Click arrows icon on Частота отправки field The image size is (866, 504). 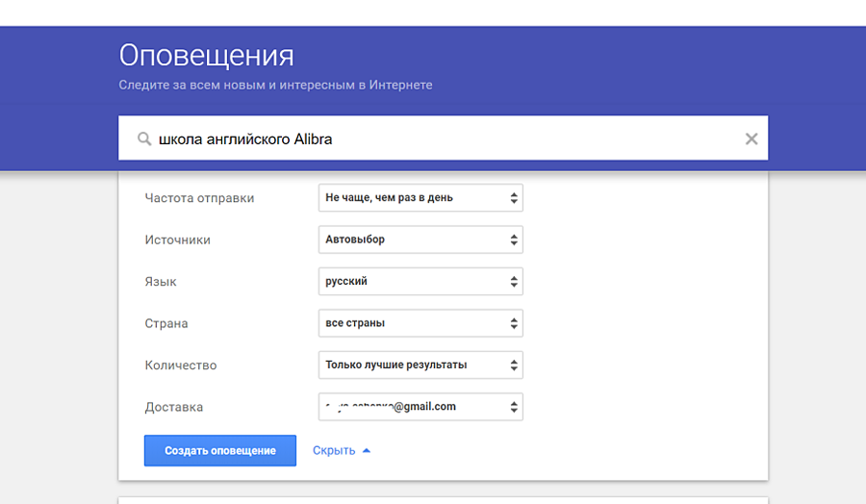click(514, 198)
